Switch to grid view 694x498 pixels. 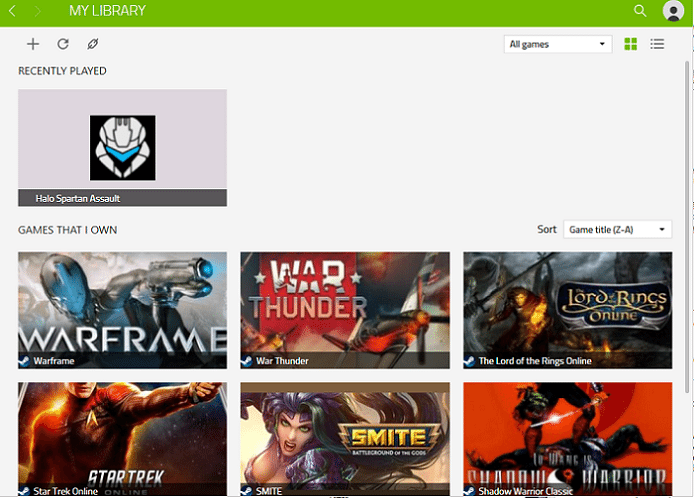point(630,44)
